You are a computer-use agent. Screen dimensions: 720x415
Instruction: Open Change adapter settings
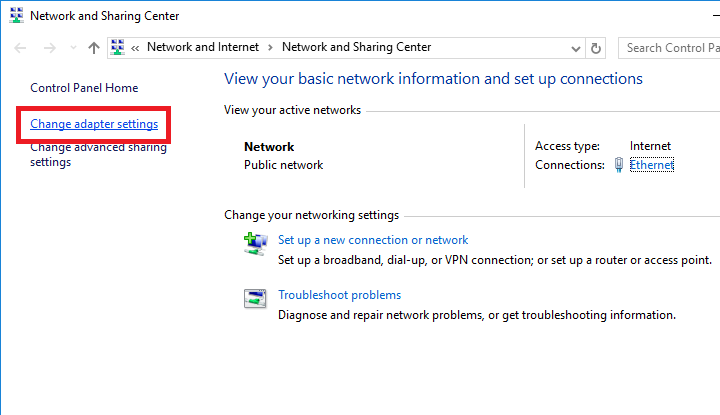pos(94,124)
